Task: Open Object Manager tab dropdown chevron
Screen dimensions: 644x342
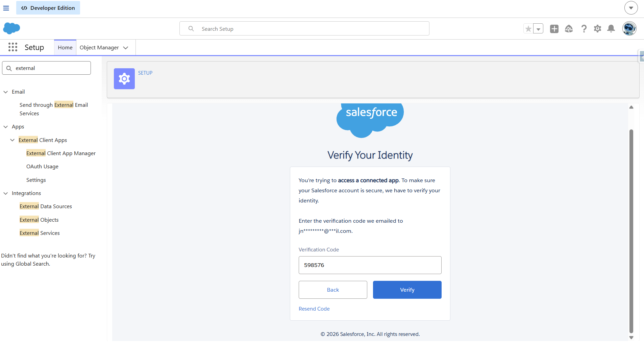Action: click(126, 48)
